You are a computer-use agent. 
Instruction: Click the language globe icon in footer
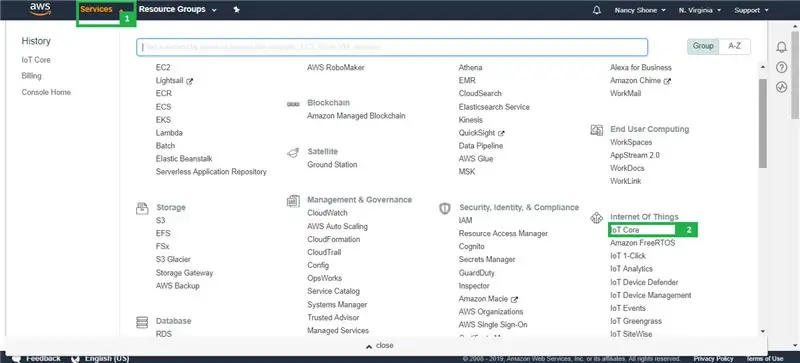click(76, 358)
